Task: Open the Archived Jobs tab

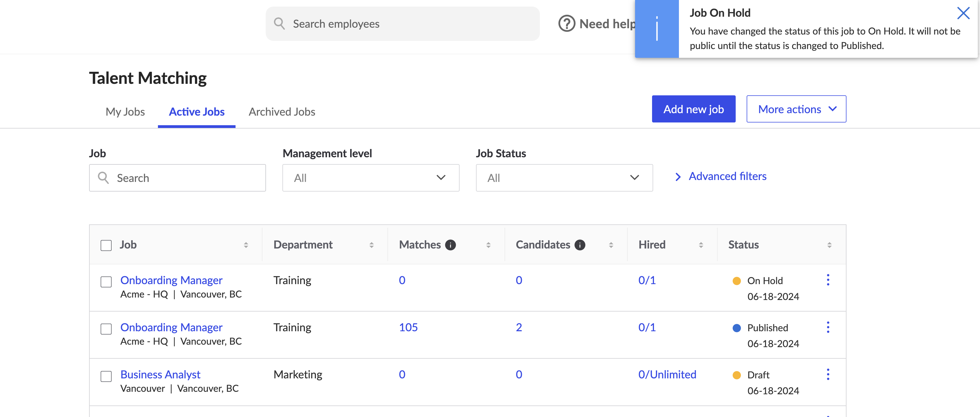Action: [x=282, y=112]
